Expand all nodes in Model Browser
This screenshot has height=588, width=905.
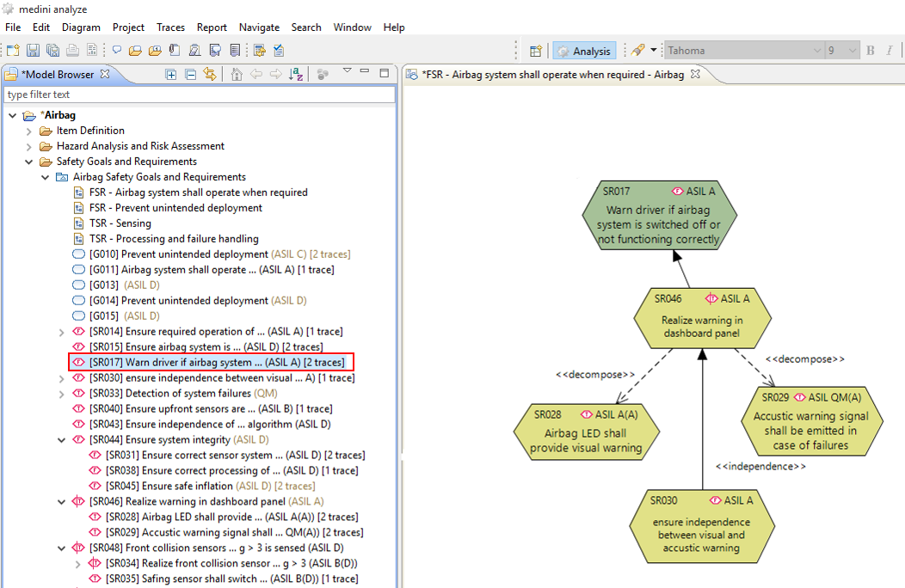click(x=171, y=75)
